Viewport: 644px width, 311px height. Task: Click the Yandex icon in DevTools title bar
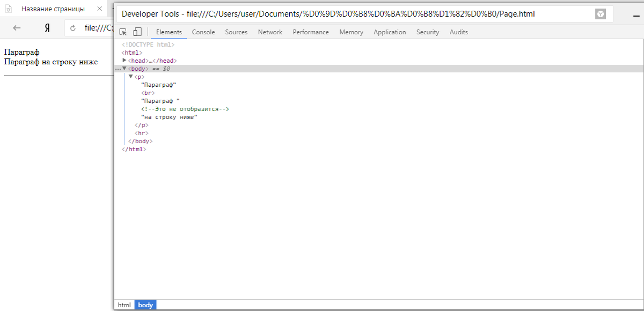coord(601,14)
